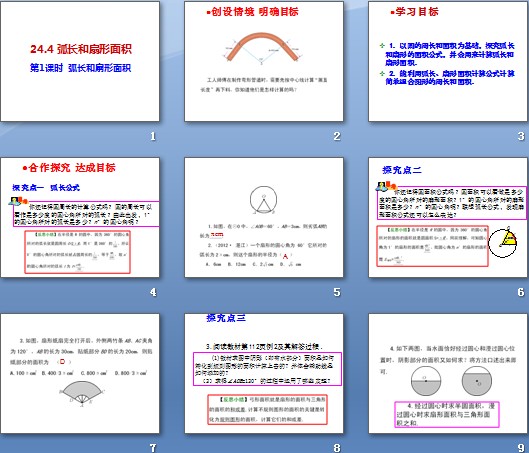Open slide 6 titled 探究点二
Viewport: 529px width, 453px height.
448,218
